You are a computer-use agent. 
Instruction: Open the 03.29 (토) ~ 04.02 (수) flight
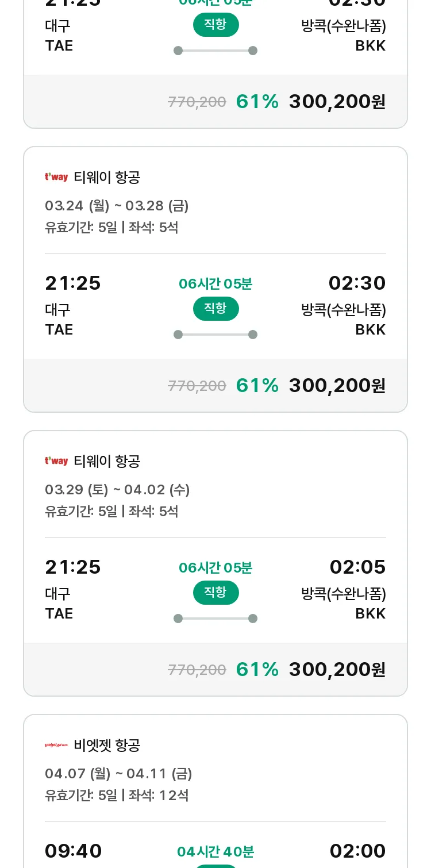pyautogui.click(x=117, y=490)
